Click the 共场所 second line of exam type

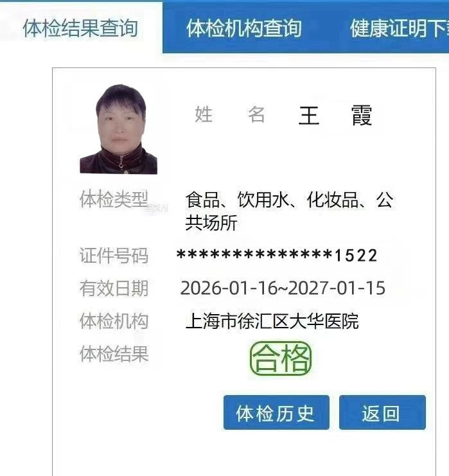(x=211, y=223)
